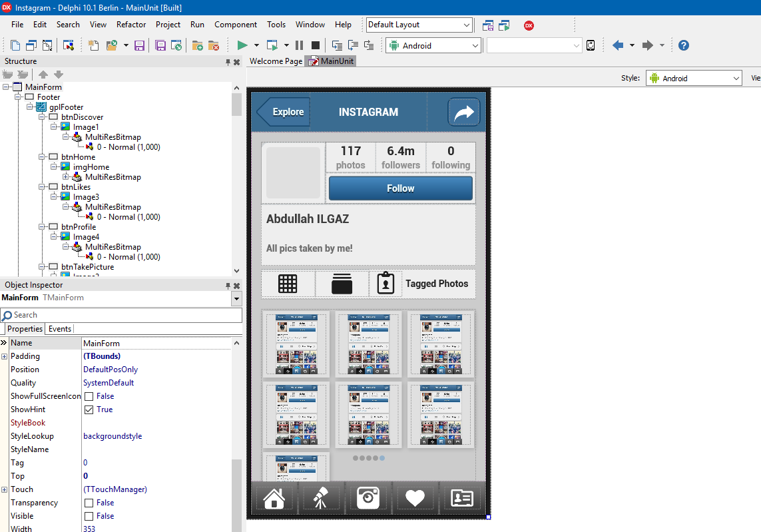Select the gplFooter tree item

click(67, 107)
